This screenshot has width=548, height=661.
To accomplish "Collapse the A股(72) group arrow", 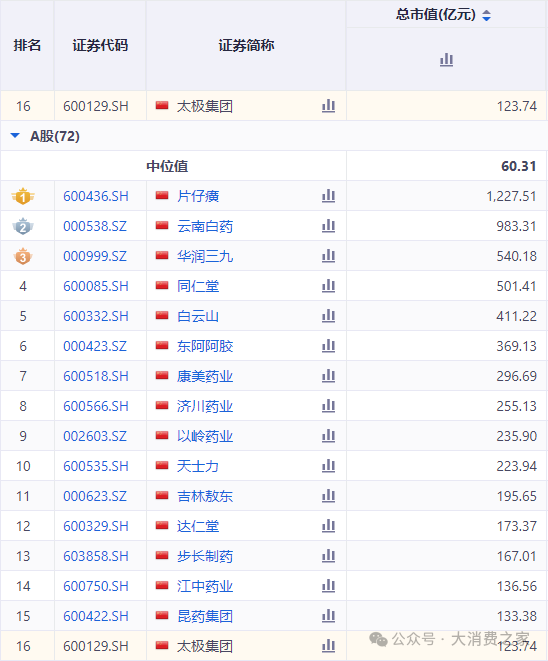I will [x=15, y=136].
